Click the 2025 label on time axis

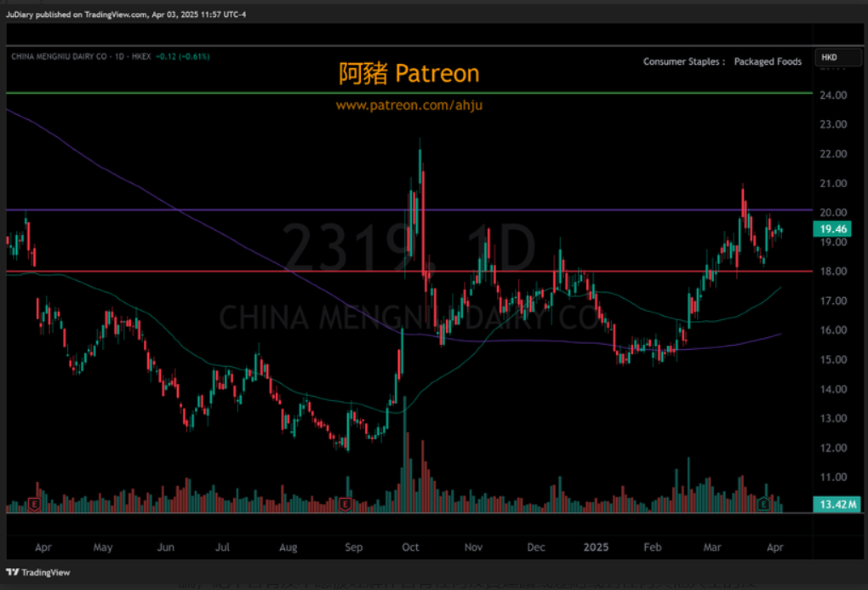pos(596,547)
